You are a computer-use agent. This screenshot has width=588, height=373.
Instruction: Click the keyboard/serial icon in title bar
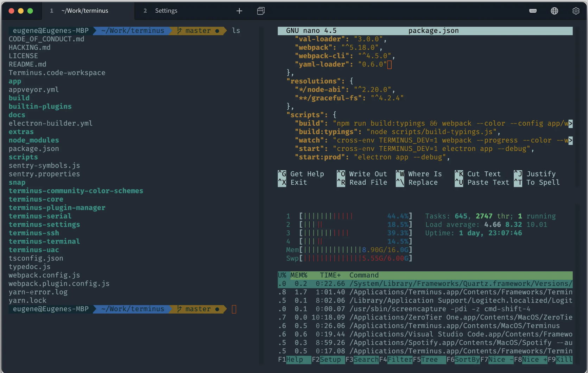click(533, 11)
